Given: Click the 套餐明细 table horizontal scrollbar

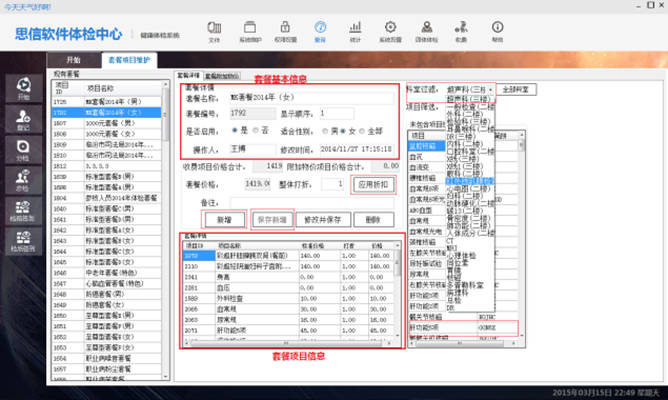Looking at the screenshot, I should pyautogui.click(x=290, y=343).
